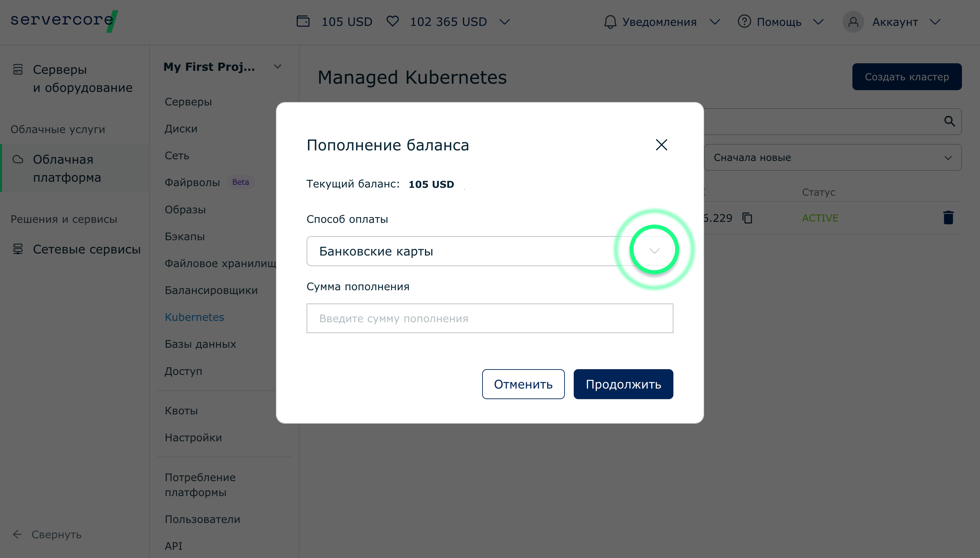The width and height of the screenshot is (980, 558).
Task: Click the Create cluster button
Action: click(x=906, y=77)
